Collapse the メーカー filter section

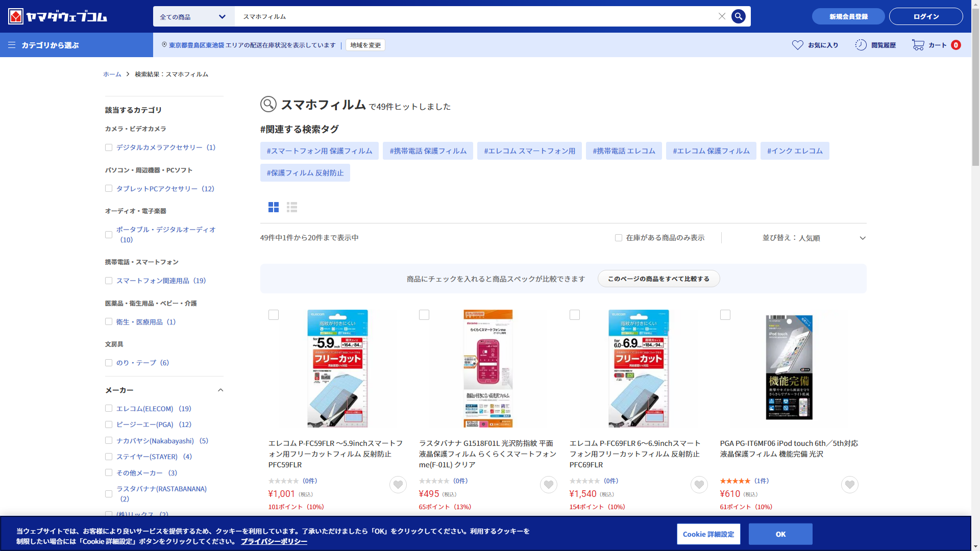[220, 390]
